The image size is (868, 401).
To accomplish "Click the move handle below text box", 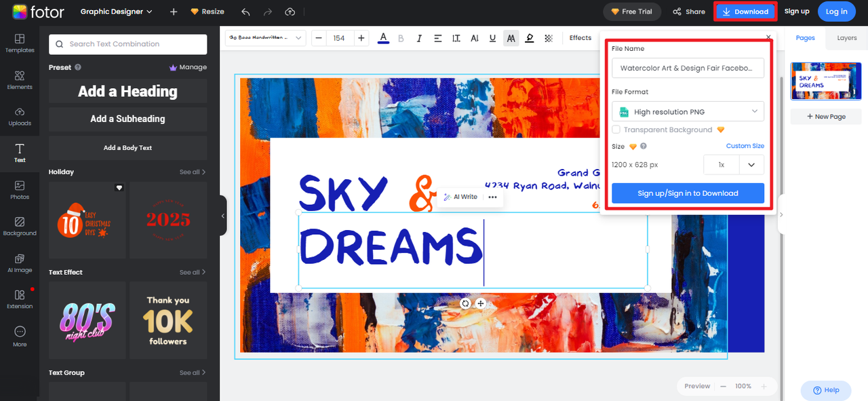I will [480, 303].
